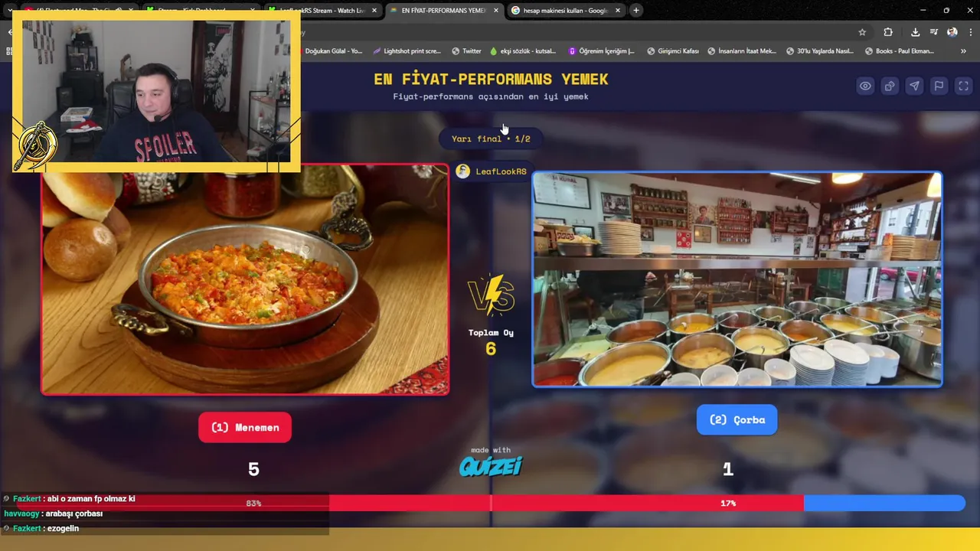The height and width of the screenshot is (551, 980).
Task: Vote for (2) Çorba button
Action: [x=737, y=419]
